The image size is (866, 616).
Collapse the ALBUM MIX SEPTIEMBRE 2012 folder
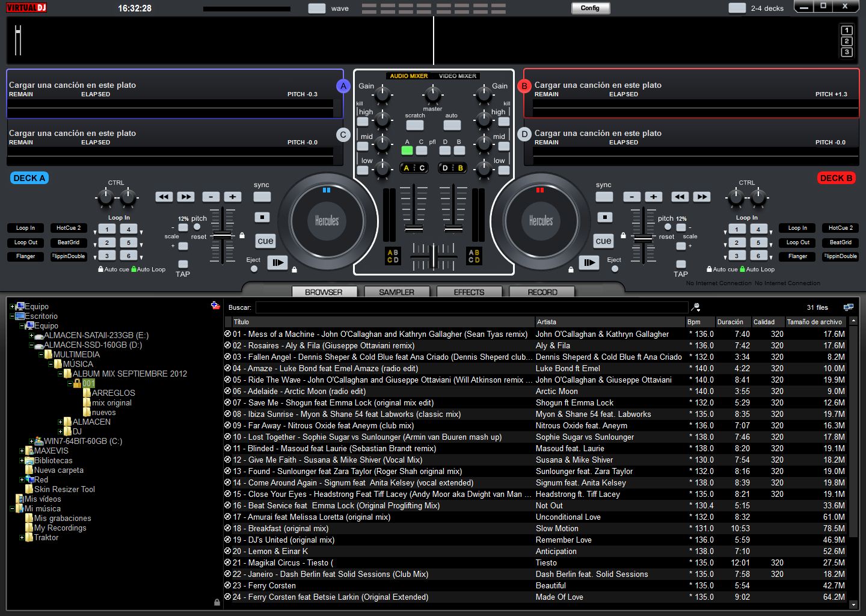tap(60, 374)
